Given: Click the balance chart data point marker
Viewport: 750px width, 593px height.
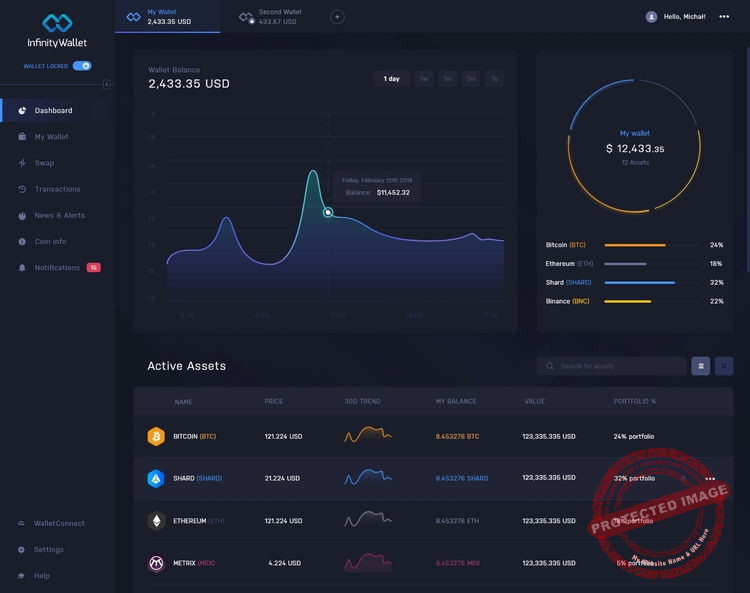Looking at the screenshot, I should click(x=328, y=212).
